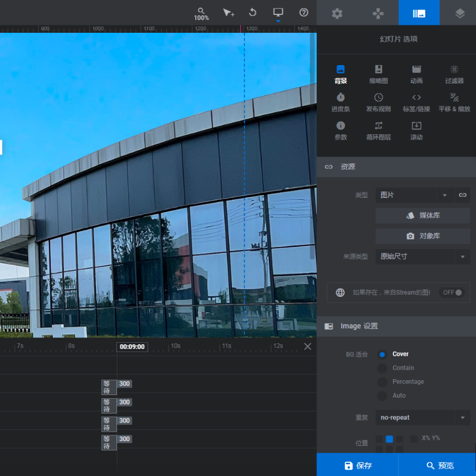The image size is (476, 476).
Task: Select the top-left position square
Action: point(379,439)
